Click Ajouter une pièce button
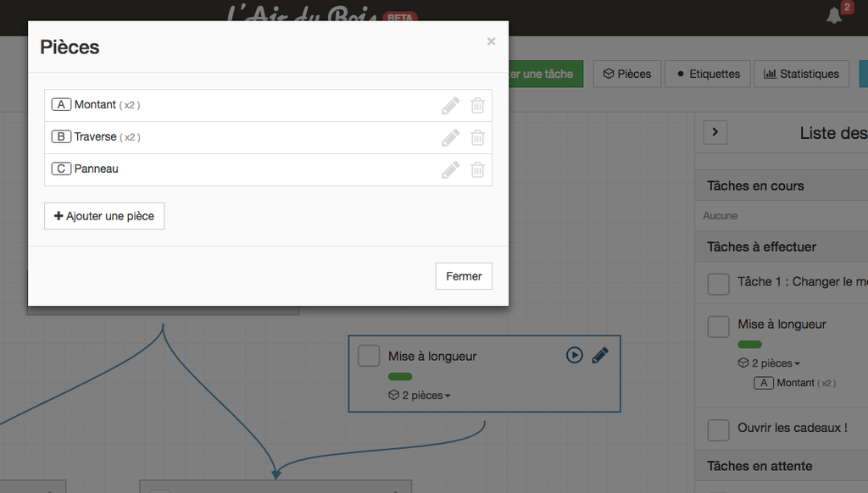Image resolution: width=868 pixels, height=493 pixels. pyautogui.click(x=104, y=216)
